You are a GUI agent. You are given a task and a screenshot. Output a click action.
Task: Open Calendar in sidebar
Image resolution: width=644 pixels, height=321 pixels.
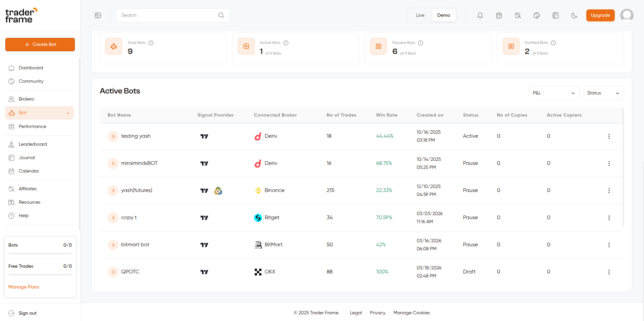(x=40, y=171)
